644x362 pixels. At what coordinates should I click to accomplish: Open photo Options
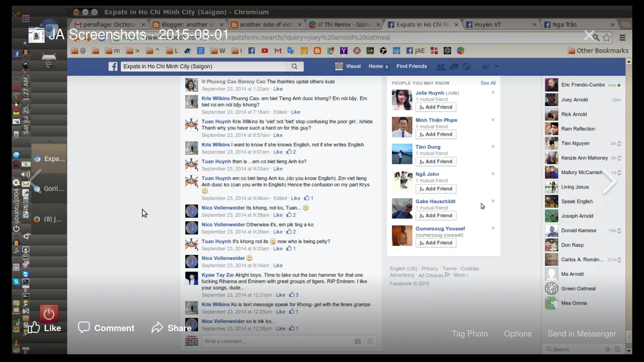click(x=518, y=334)
